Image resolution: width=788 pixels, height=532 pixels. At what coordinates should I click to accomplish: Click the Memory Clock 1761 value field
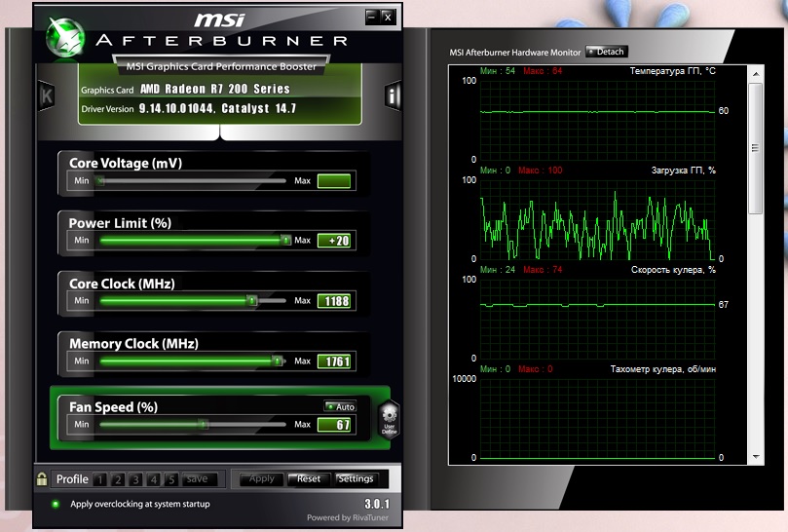(334, 361)
